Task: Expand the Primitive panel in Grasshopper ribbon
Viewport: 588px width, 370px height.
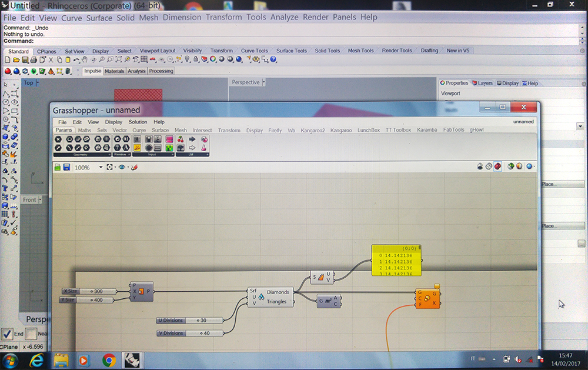Action: pyautogui.click(x=129, y=155)
